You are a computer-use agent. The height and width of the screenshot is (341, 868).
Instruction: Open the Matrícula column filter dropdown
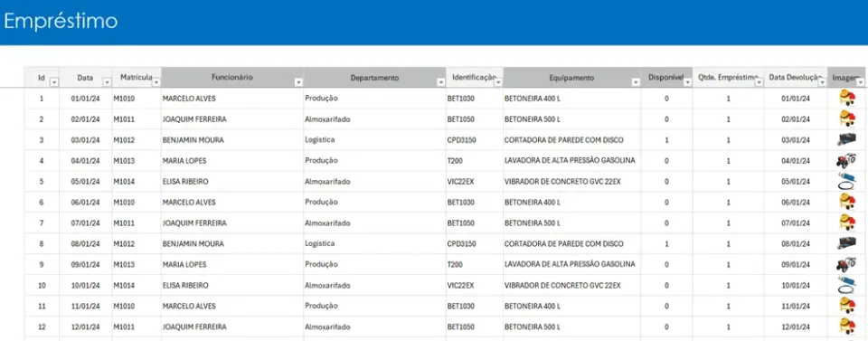click(156, 82)
